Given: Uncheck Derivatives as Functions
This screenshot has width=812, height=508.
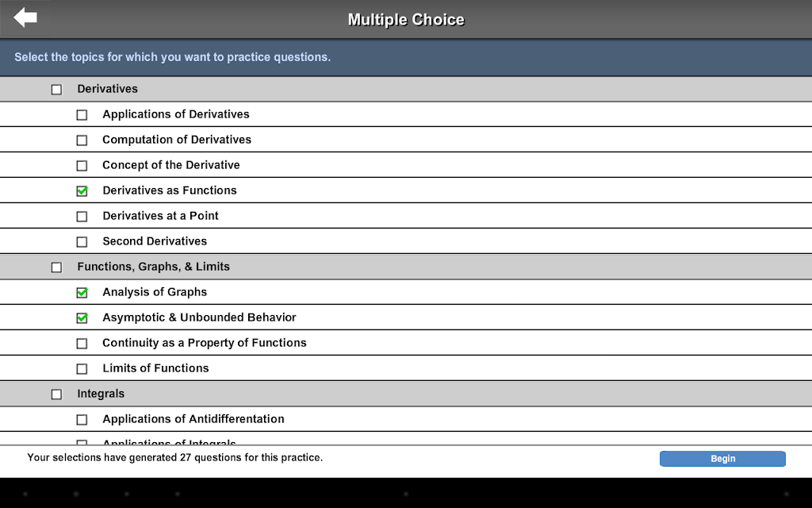Looking at the screenshot, I should pos(82,191).
